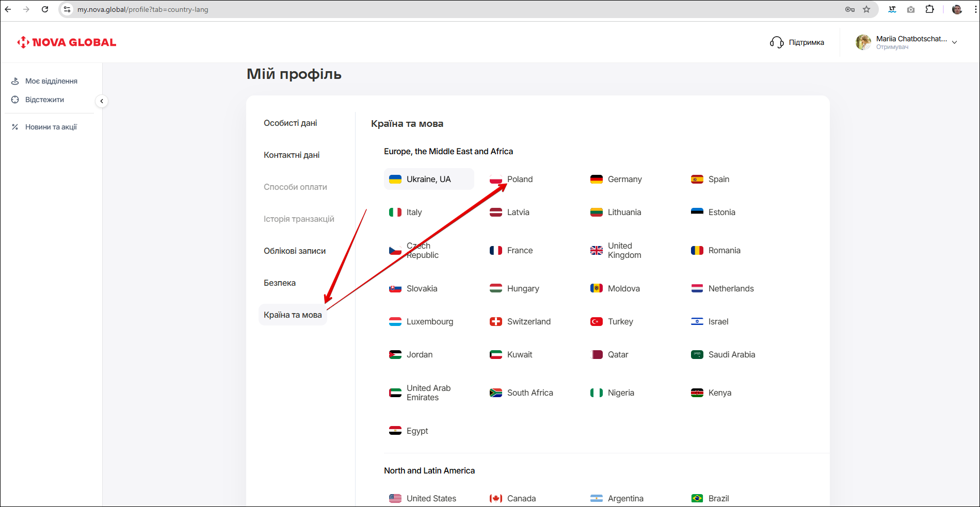Viewport: 980px width, 507px height.
Task: Bookmark the page with the star icon
Action: (866, 9)
